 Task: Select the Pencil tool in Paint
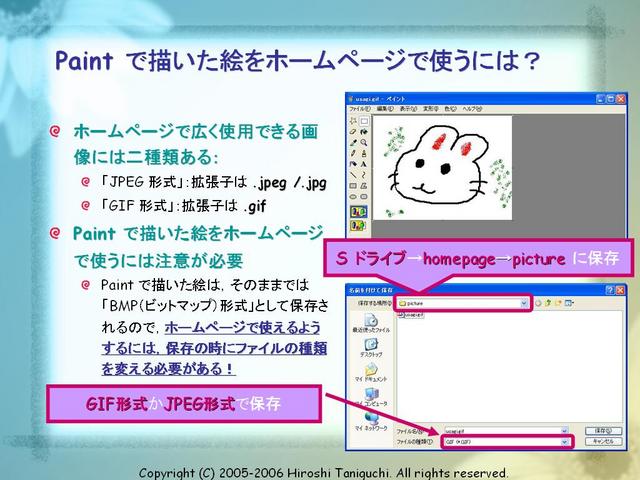[353, 153]
